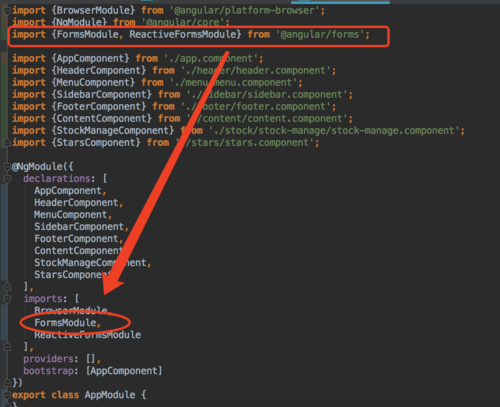
Task: Click FooterComponent in its import statement
Action: click(99, 106)
